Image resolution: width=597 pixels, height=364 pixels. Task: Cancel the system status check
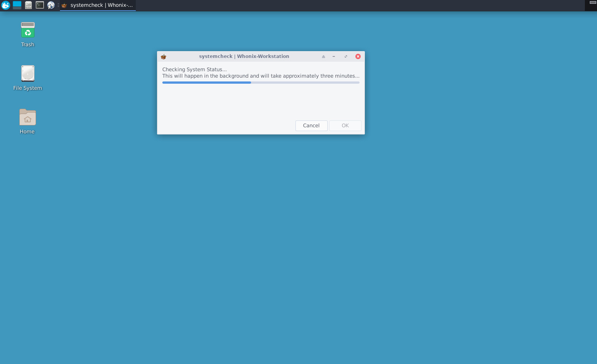click(x=311, y=126)
